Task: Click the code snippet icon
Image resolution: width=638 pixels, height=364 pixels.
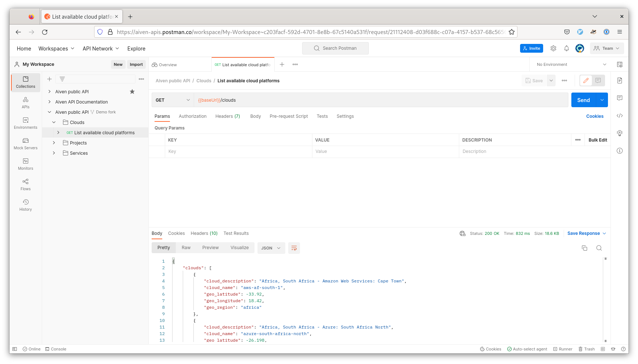Action: point(619,116)
